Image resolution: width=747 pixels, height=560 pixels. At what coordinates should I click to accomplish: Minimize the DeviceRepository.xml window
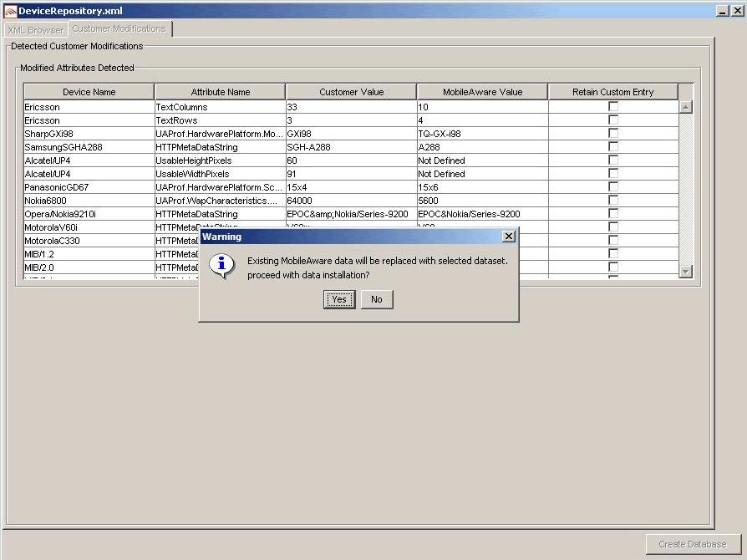[723, 11]
